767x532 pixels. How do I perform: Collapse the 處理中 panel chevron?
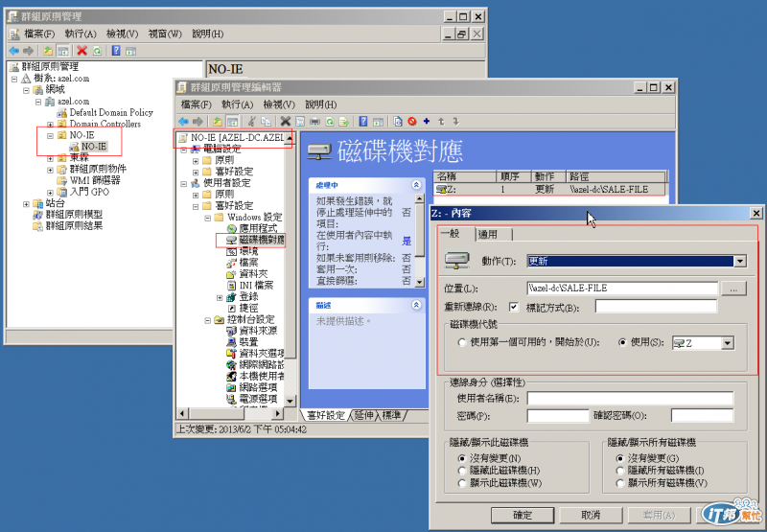coord(416,185)
